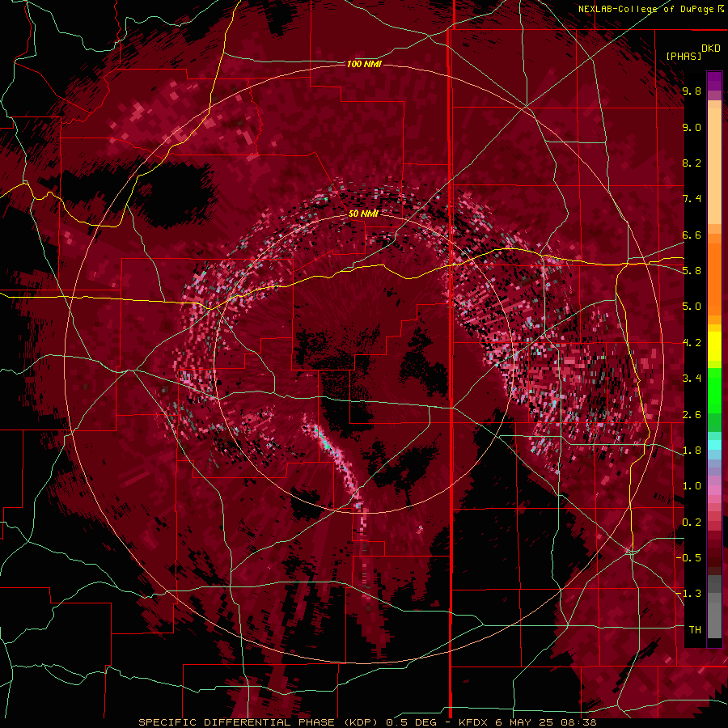The height and width of the screenshot is (728, 728).
Task: Click the 5.0 scale value
Action: click(692, 307)
